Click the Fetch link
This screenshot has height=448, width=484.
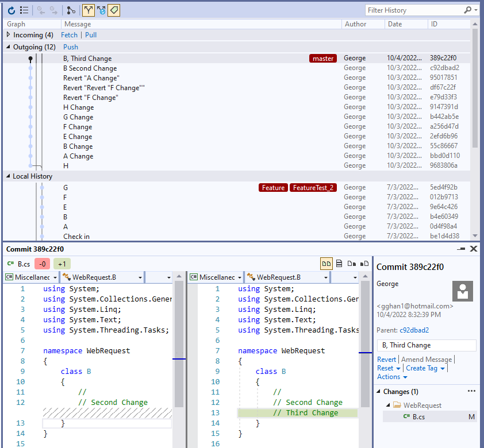(x=69, y=35)
